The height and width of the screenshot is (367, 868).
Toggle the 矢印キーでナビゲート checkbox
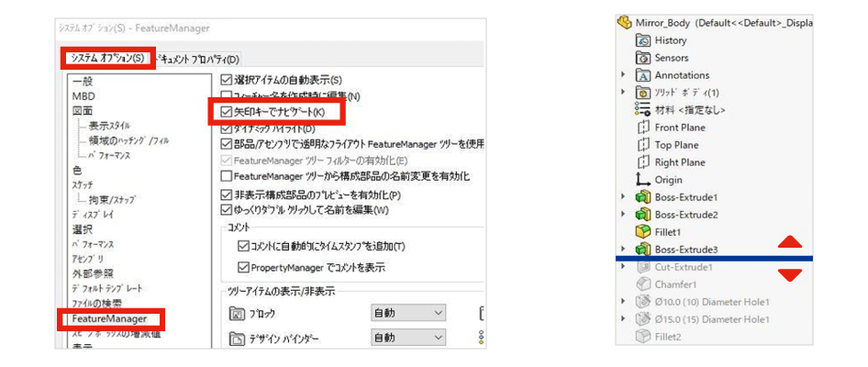point(227,112)
